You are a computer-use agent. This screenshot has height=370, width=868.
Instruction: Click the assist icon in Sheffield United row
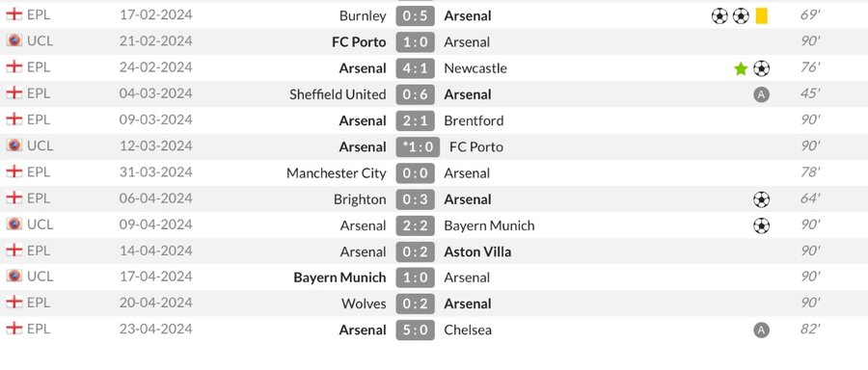tap(761, 94)
